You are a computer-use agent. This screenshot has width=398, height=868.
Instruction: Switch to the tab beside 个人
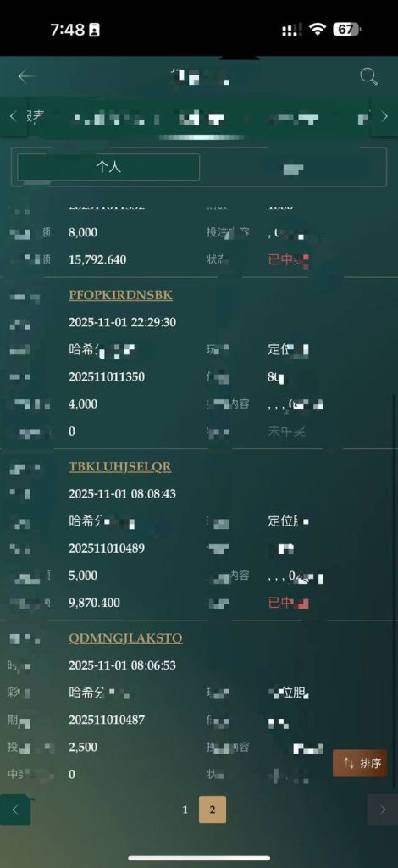tap(293, 169)
